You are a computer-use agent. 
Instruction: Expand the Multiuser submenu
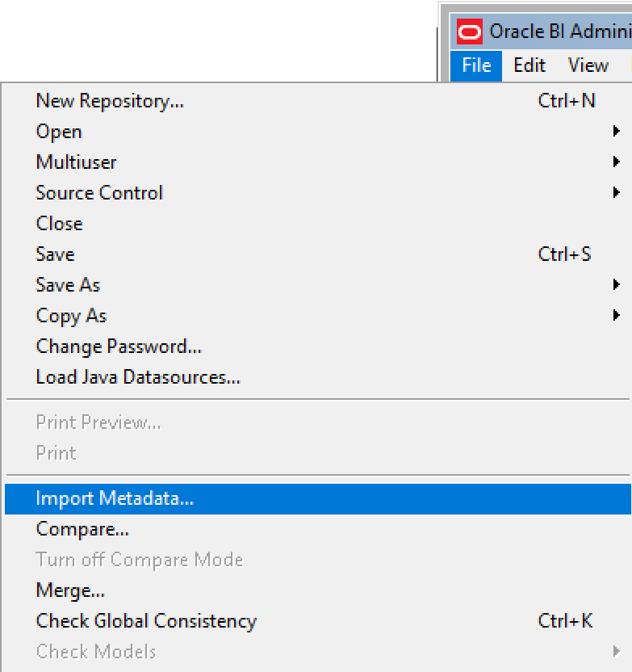tap(76, 162)
